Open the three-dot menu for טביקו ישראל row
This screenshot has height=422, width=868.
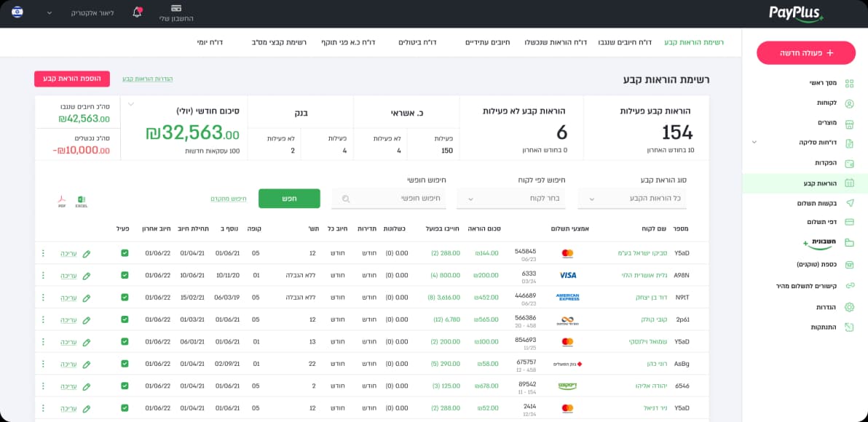43,253
